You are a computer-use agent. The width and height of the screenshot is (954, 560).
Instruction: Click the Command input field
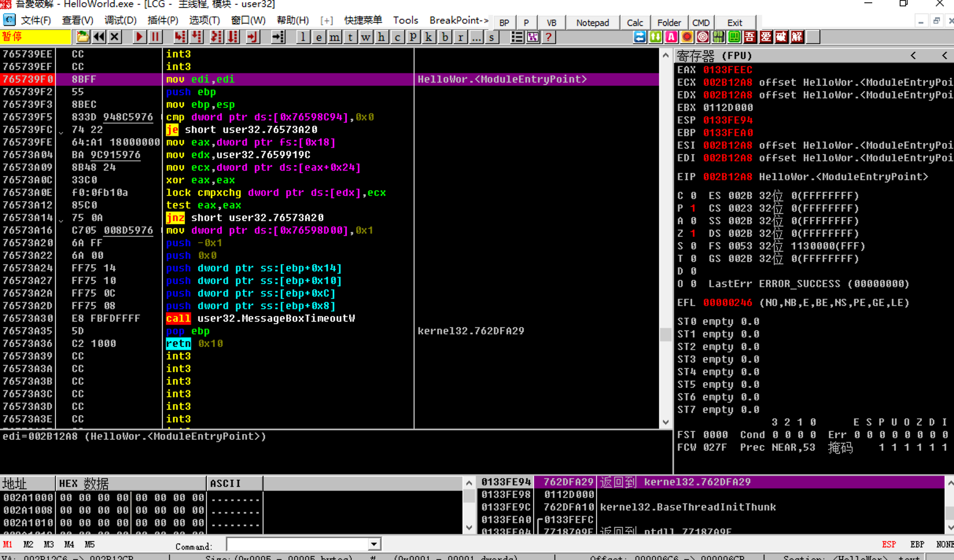298,545
